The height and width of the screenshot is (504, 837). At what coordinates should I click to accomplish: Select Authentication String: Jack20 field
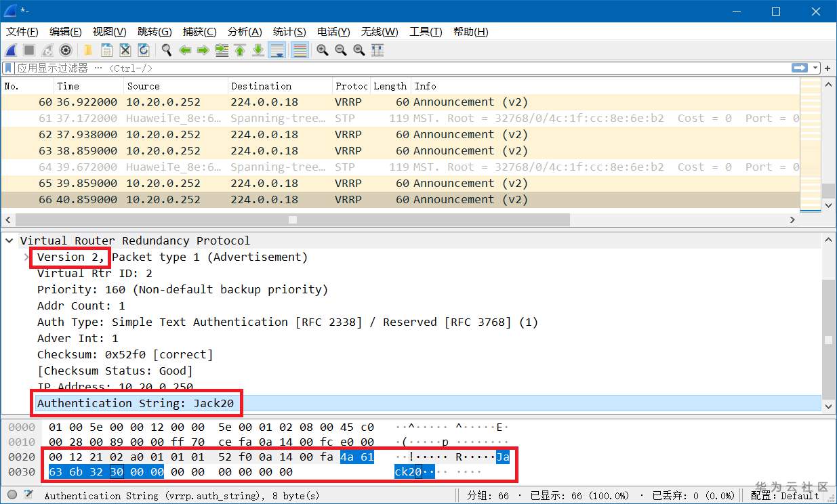428,404
